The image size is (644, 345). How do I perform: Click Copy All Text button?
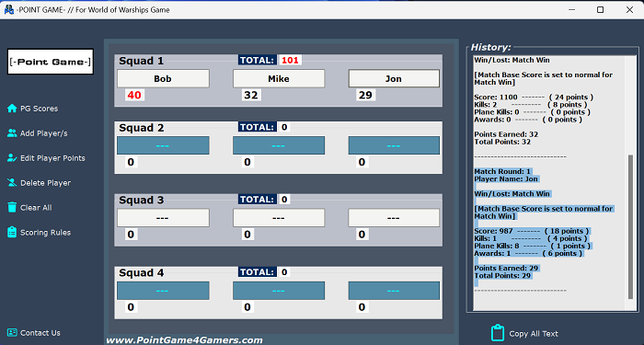[x=533, y=333]
